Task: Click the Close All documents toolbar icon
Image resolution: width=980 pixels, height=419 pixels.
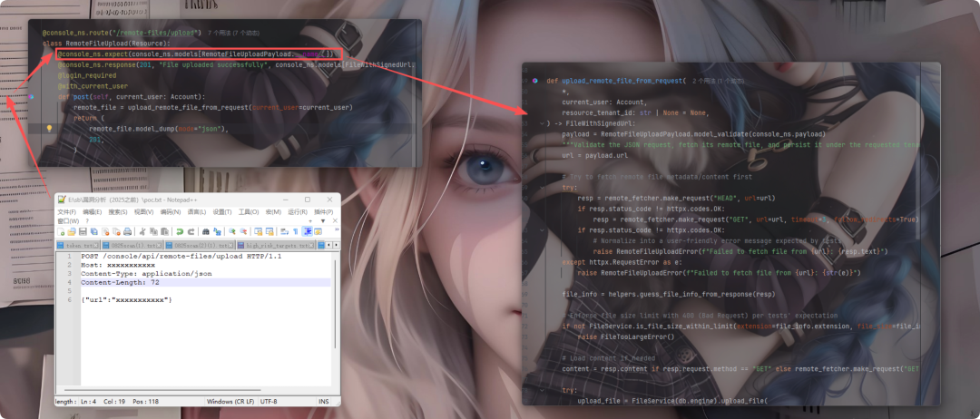Action: pos(116,231)
